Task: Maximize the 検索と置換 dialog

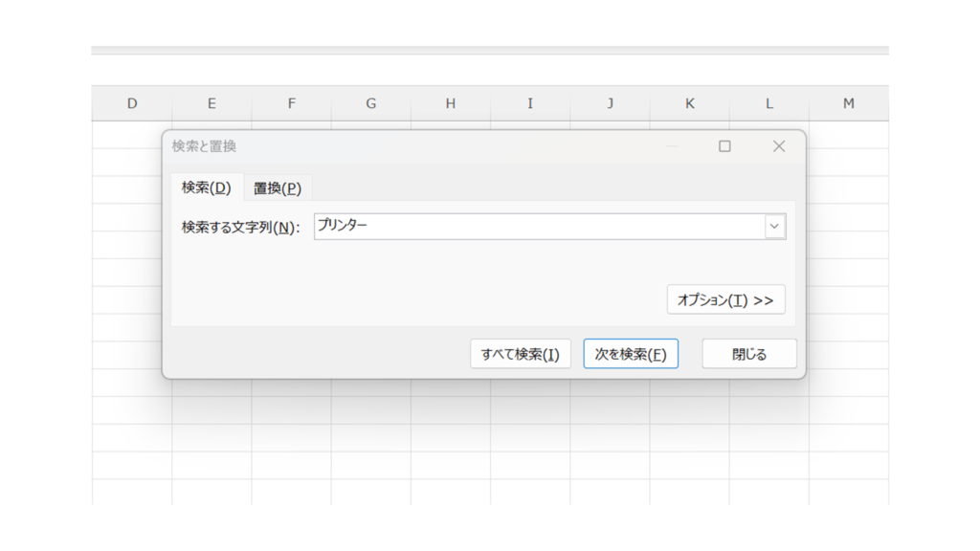Action: (x=724, y=146)
